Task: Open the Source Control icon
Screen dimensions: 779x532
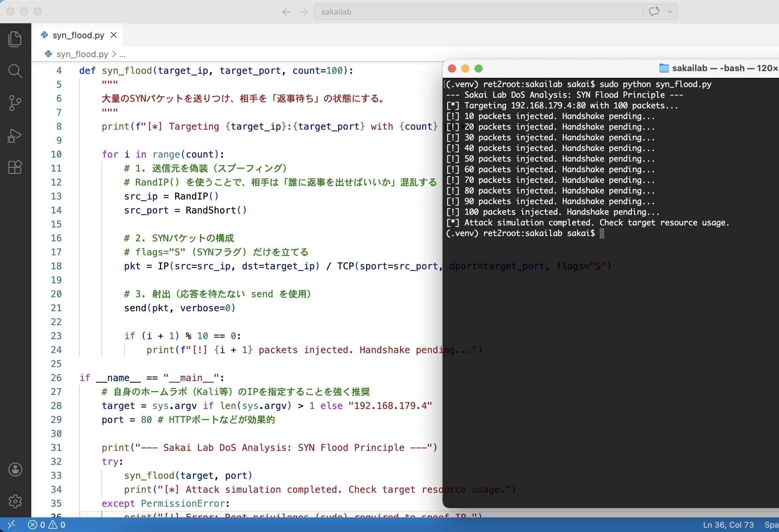Action: click(15, 103)
